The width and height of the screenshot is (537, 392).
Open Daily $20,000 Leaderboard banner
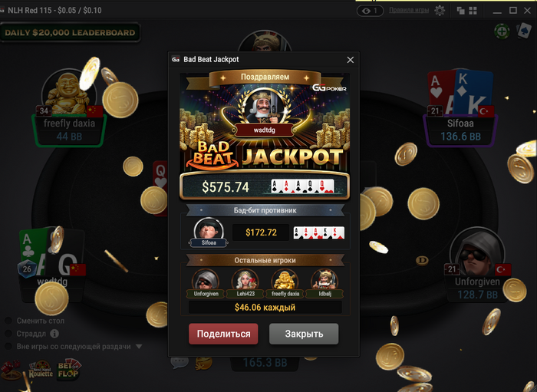click(71, 33)
